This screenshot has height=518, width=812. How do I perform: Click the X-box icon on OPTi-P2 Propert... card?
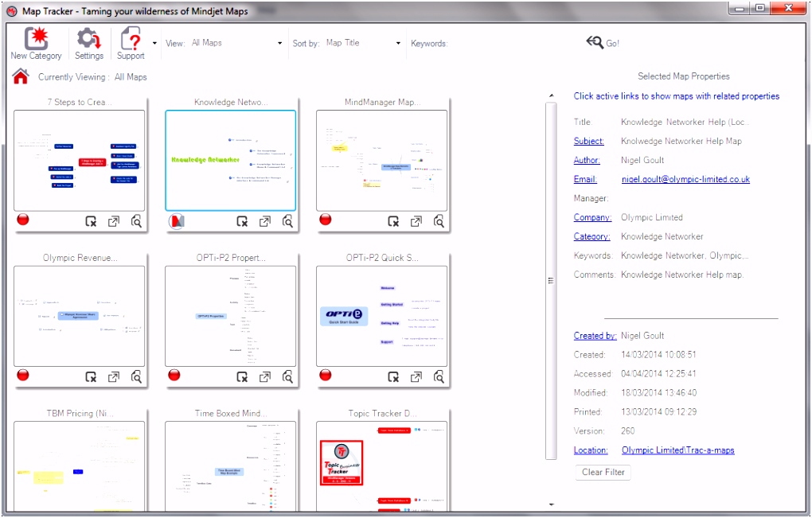tap(242, 377)
